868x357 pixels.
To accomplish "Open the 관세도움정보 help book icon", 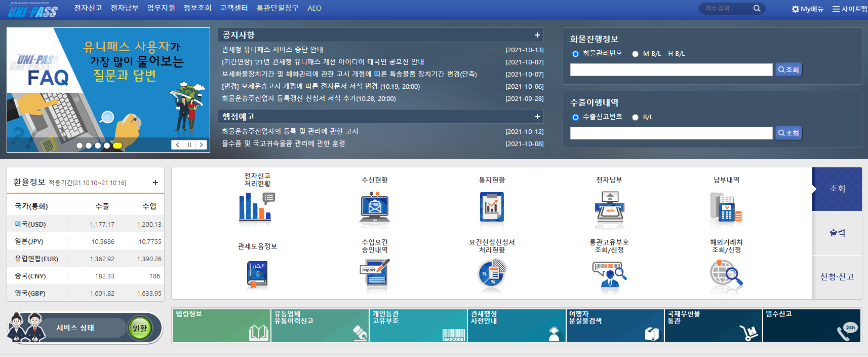I will tap(257, 275).
